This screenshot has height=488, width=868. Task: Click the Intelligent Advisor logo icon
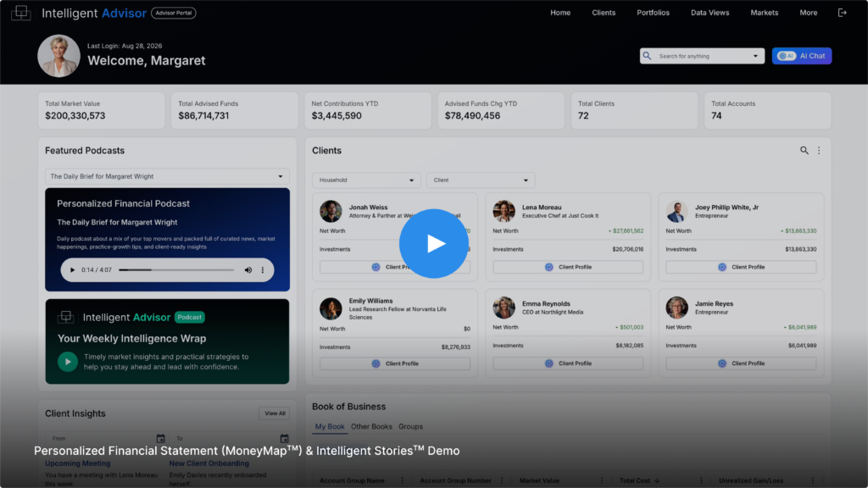coord(21,12)
